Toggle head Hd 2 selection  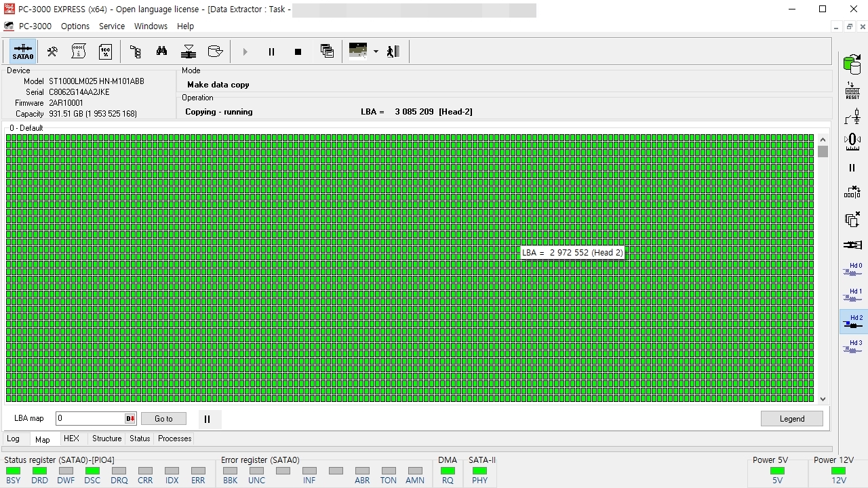pyautogui.click(x=853, y=322)
